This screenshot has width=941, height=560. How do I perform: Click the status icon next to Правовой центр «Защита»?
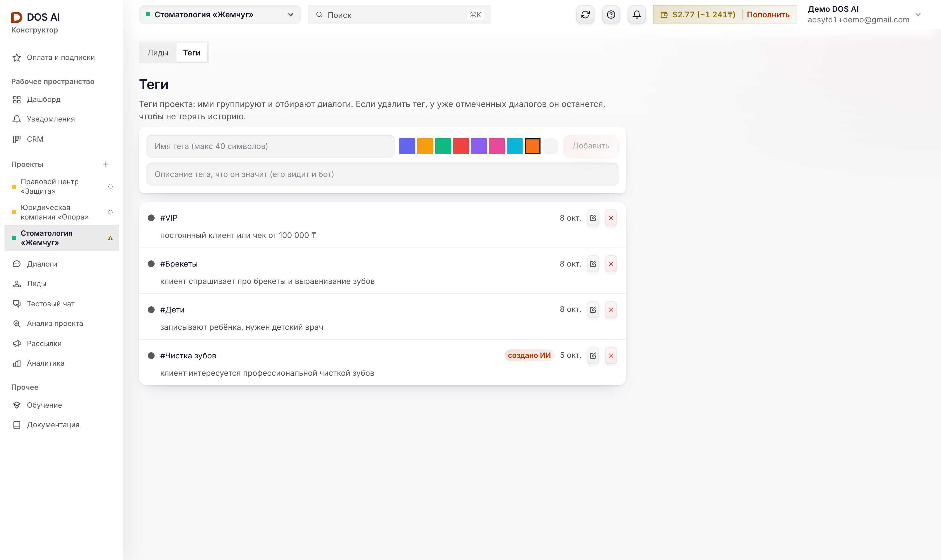point(110,186)
